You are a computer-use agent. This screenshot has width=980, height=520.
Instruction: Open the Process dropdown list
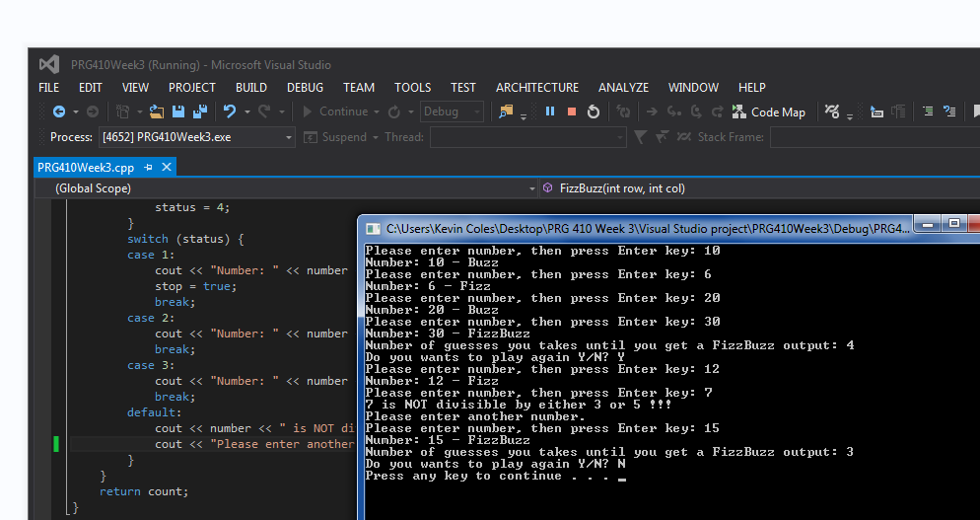tap(288, 137)
